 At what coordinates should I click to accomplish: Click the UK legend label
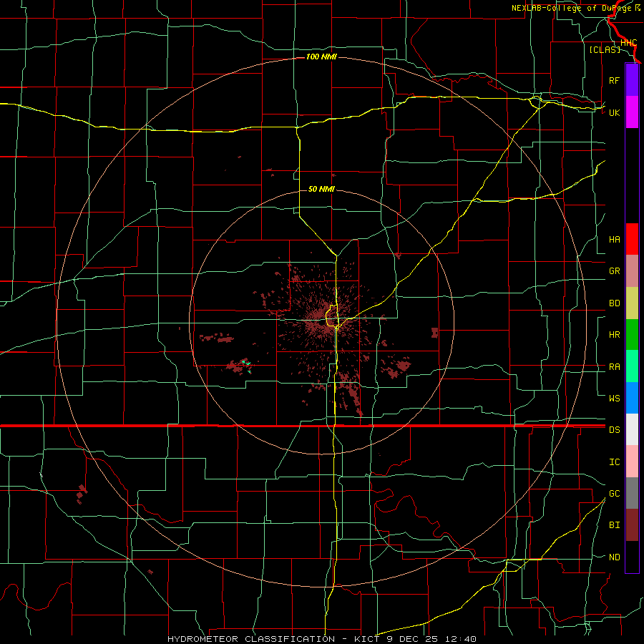click(614, 113)
